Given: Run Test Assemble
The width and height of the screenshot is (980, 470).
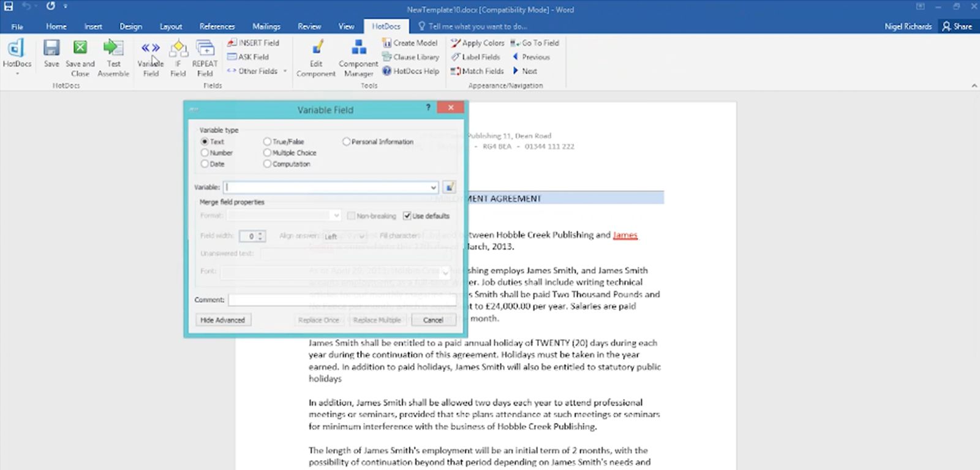Looking at the screenshot, I should (x=113, y=58).
